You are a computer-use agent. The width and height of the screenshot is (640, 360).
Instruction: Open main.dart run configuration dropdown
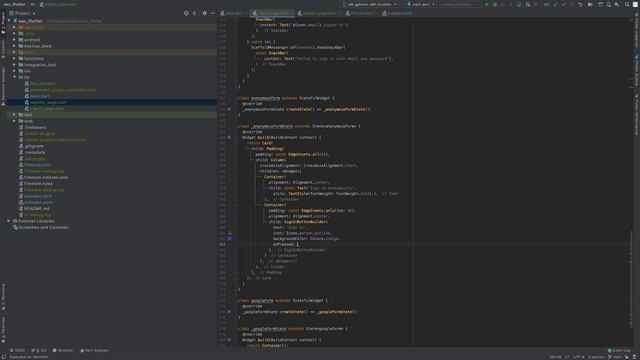[421, 4]
